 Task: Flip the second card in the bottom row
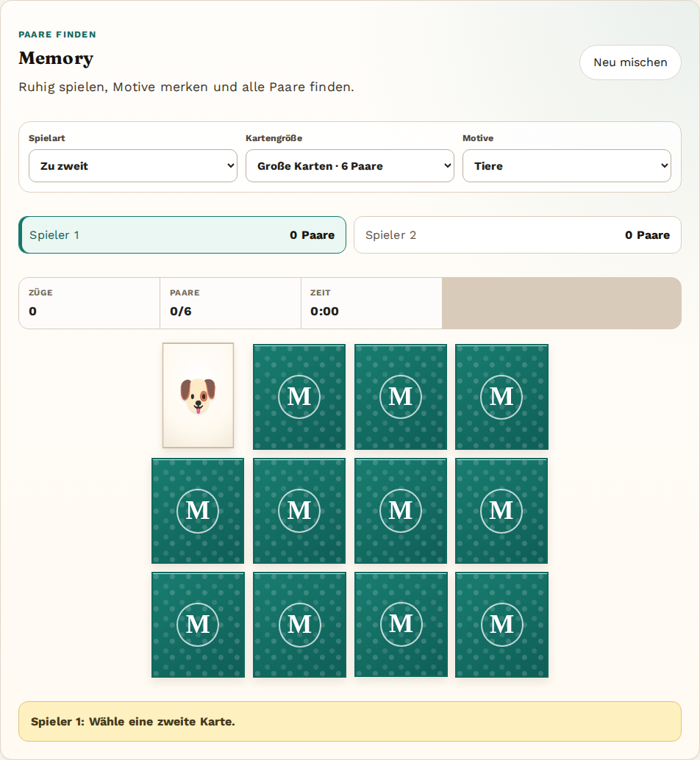click(299, 625)
